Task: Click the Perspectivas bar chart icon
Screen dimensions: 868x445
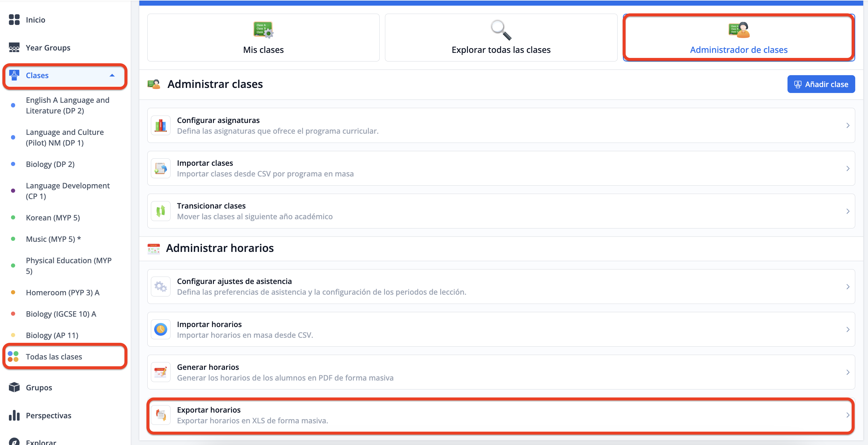Action: tap(14, 415)
